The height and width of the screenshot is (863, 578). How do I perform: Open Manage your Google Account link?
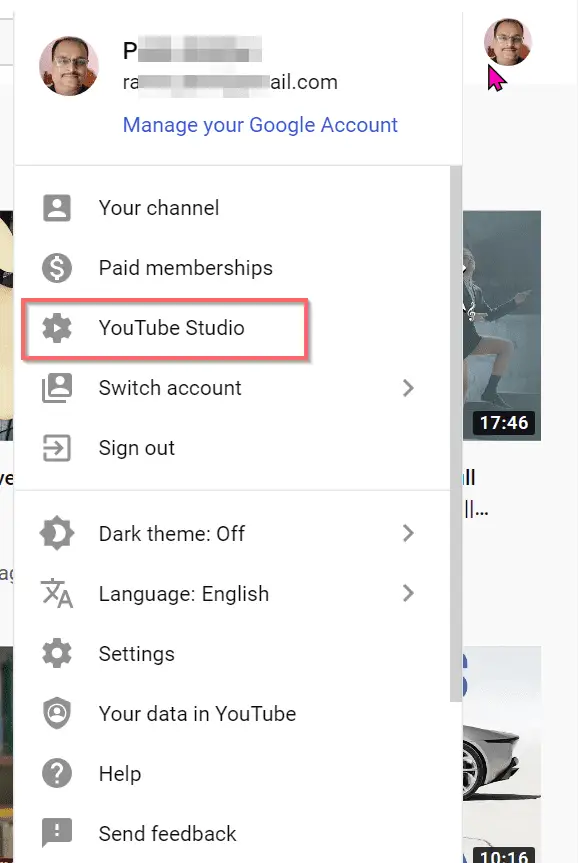(260, 125)
